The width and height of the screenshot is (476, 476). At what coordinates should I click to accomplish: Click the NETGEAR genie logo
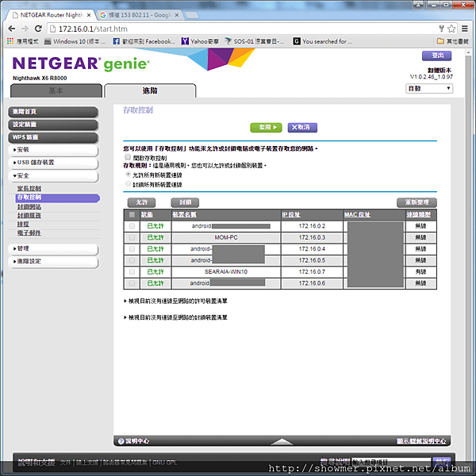click(81, 63)
